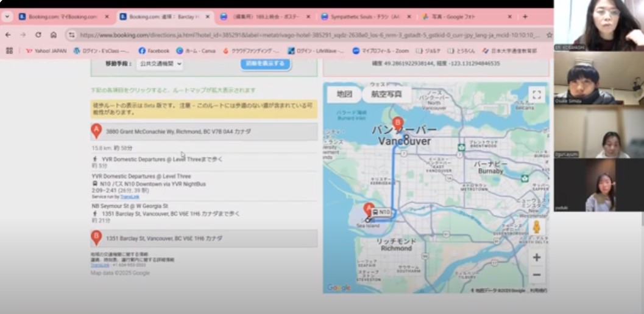Open the 公共交通機関 travel mode dropdown
644x314 pixels.
point(159,63)
